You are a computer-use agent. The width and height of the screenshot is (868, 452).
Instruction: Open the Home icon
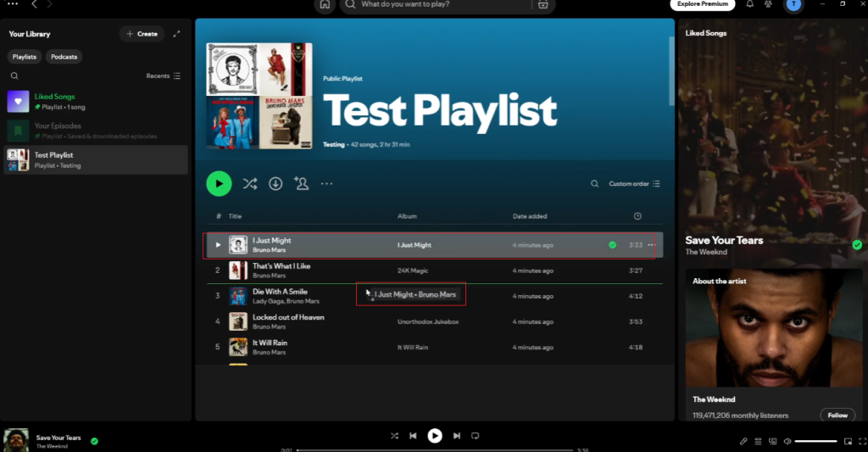tap(325, 4)
